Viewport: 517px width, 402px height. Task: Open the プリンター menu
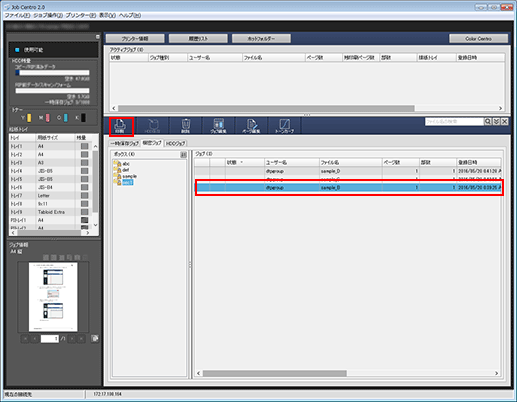(81, 15)
